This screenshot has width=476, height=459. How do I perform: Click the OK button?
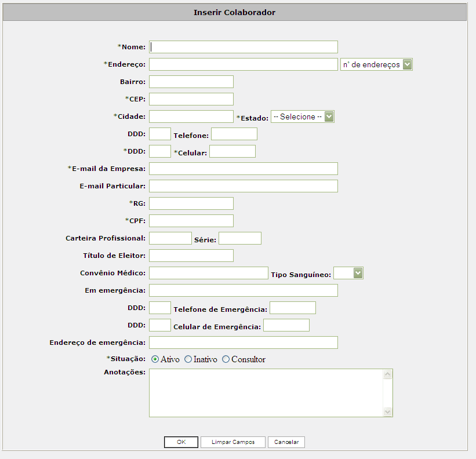[181, 442]
